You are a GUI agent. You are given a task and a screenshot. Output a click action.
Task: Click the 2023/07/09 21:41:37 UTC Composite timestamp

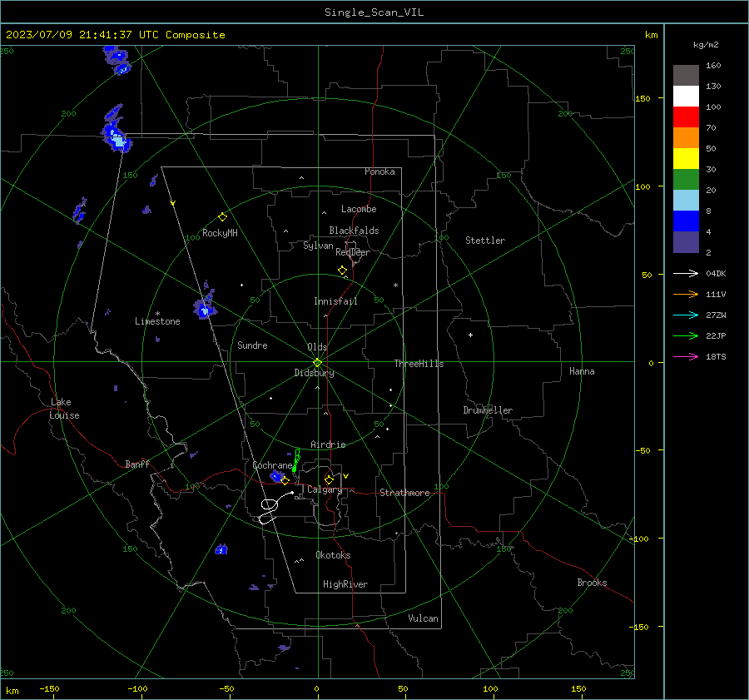point(115,35)
